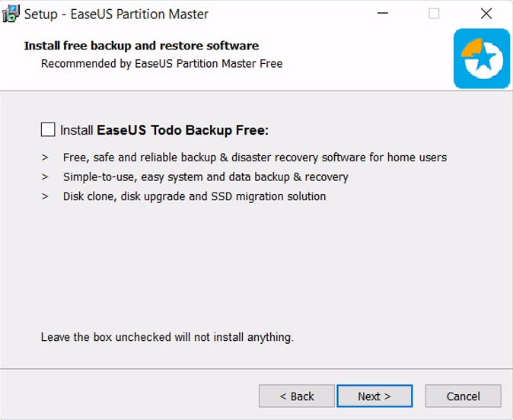Minimize the setup window
This screenshot has height=420, width=513.
[383, 14]
